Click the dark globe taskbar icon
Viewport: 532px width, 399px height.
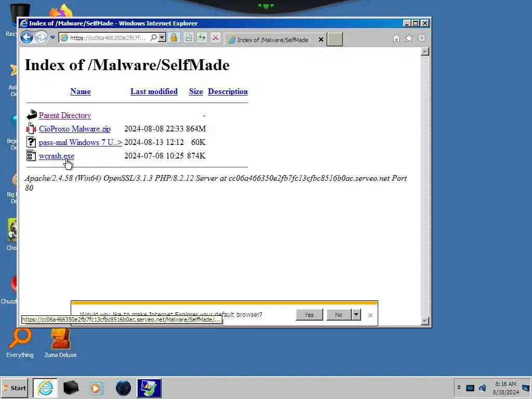(x=123, y=388)
